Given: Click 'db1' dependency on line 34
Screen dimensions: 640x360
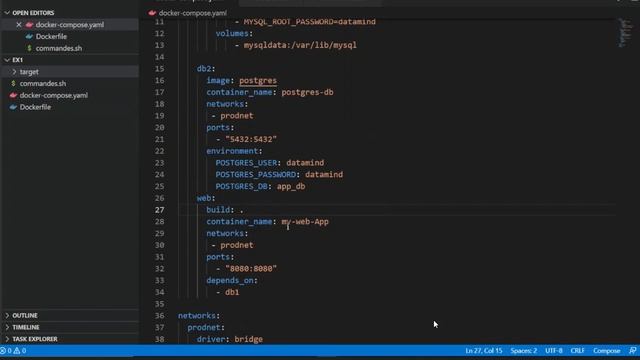Looking at the screenshot, I should click(232, 292).
